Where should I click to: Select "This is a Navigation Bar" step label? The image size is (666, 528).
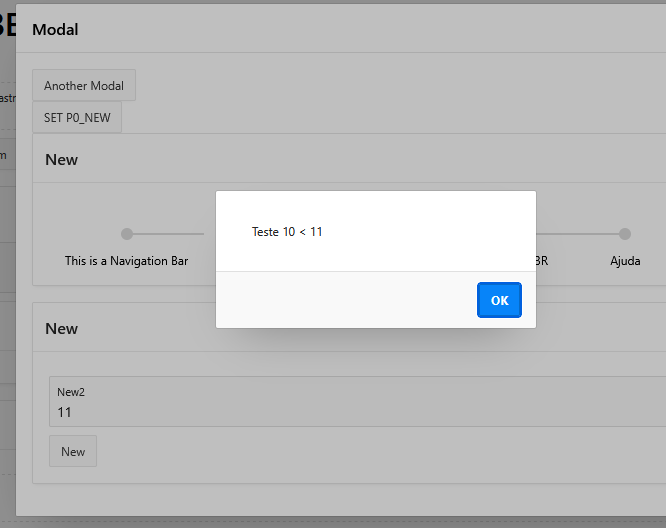(126, 261)
